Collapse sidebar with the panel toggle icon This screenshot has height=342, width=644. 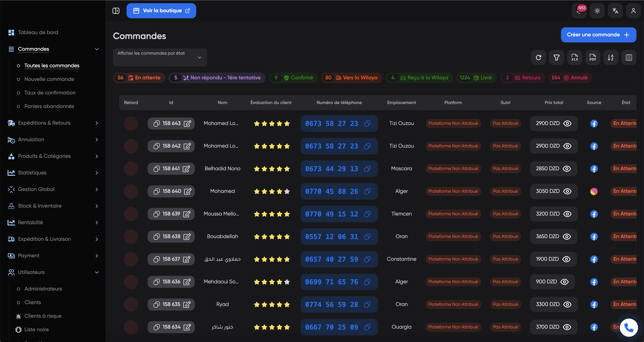pos(116,11)
